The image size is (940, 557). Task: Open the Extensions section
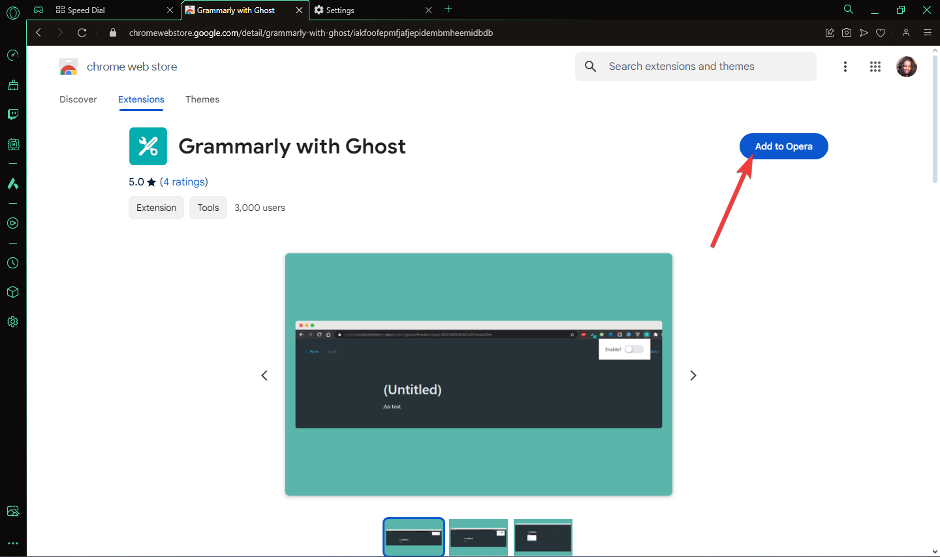coord(141,100)
